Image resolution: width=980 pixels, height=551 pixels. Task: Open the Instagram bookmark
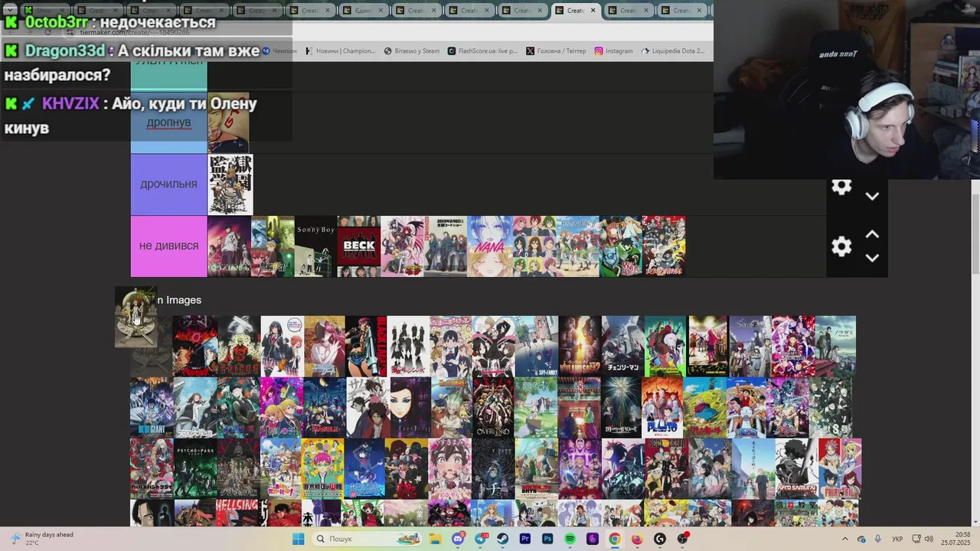[614, 51]
